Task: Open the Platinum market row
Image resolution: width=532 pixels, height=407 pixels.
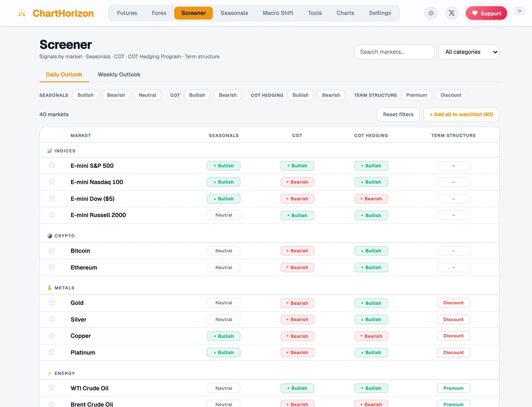Action: click(269, 352)
